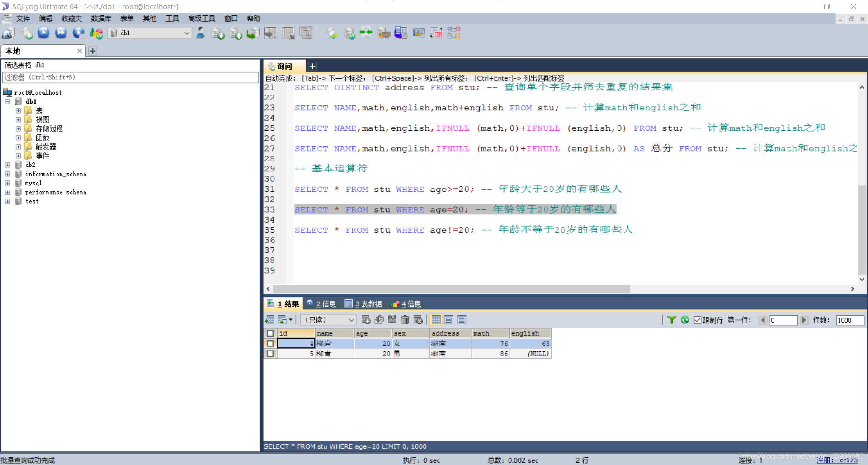
Task: Click the save changes icon in results
Action: tap(392, 320)
